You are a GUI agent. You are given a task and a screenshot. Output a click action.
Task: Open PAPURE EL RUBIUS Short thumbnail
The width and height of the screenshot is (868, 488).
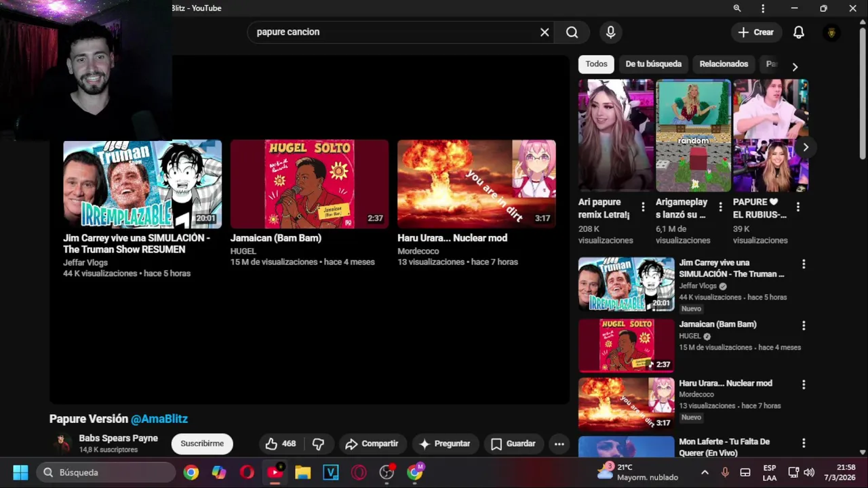[x=770, y=136]
